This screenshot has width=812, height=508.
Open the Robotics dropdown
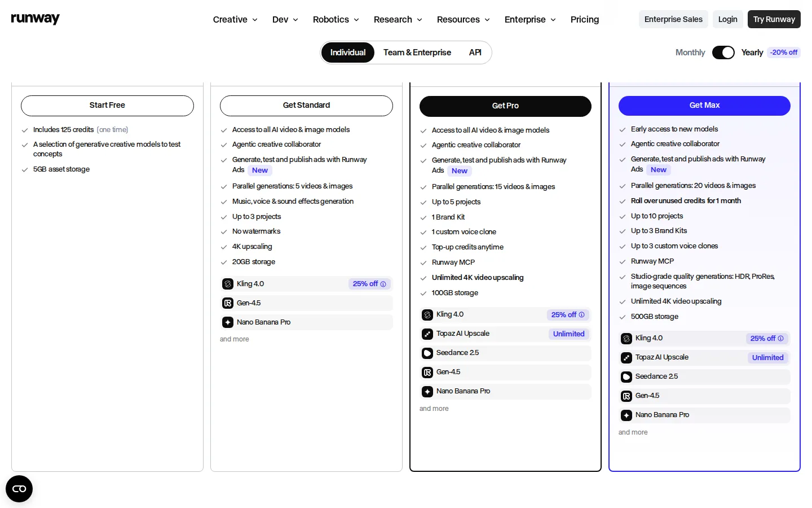click(336, 20)
